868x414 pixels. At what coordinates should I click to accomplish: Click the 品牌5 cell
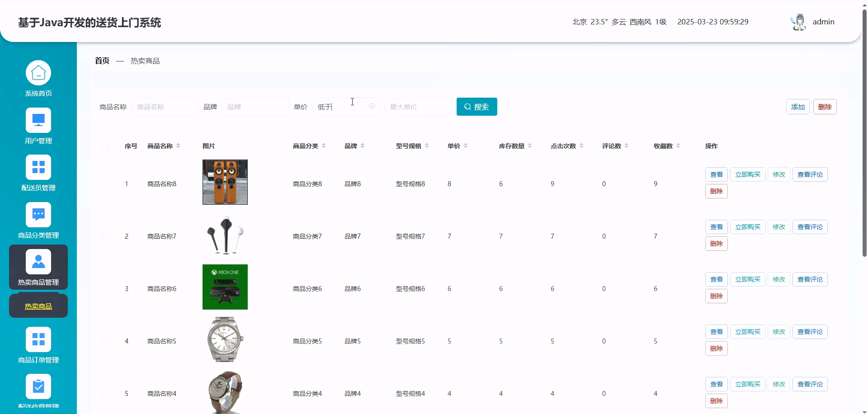tap(353, 341)
